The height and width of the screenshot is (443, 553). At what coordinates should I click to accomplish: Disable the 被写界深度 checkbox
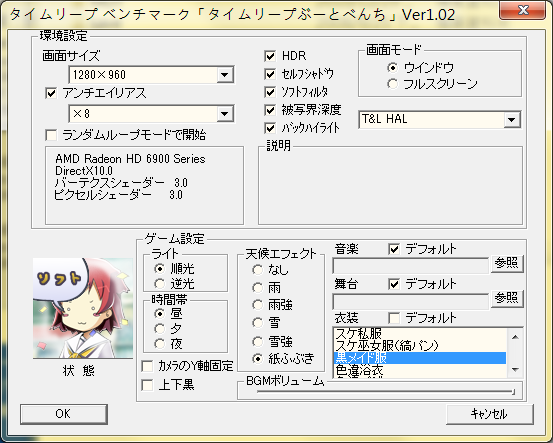(x=270, y=110)
